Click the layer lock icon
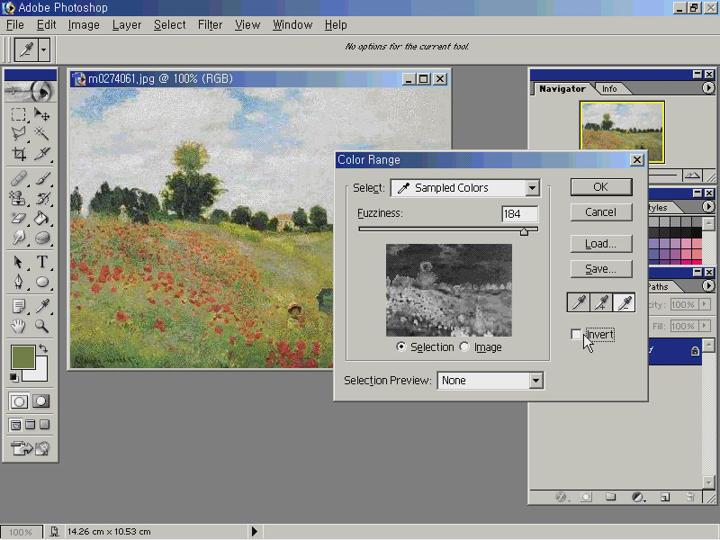 click(695, 351)
